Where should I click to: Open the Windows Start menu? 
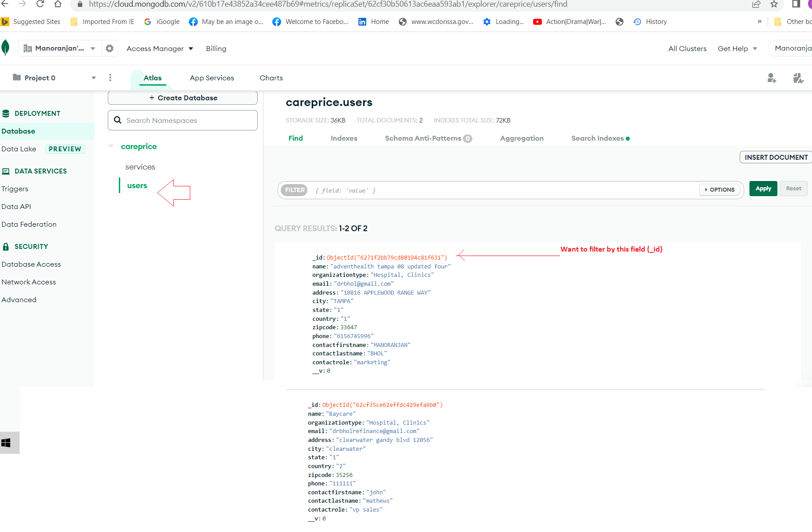click(x=6, y=443)
